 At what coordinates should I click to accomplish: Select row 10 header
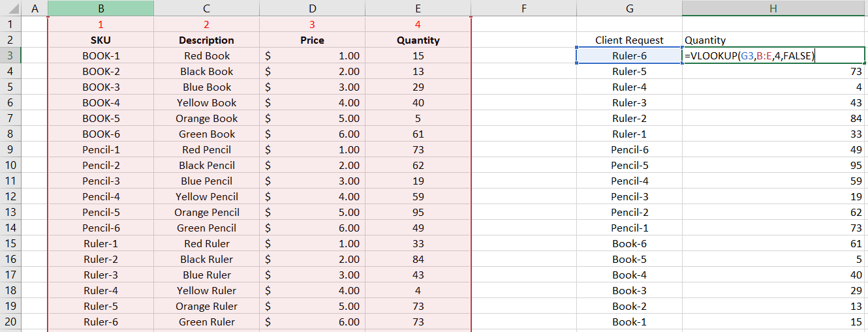point(10,166)
